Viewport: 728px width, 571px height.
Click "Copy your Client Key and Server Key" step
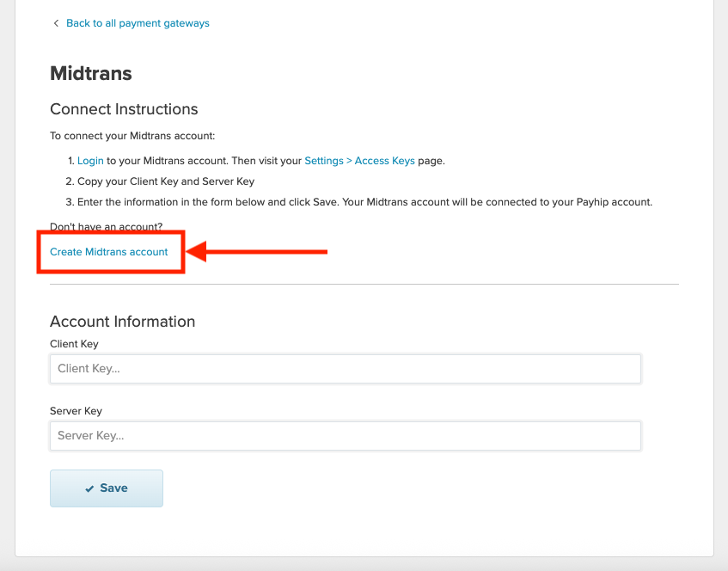(166, 181)
